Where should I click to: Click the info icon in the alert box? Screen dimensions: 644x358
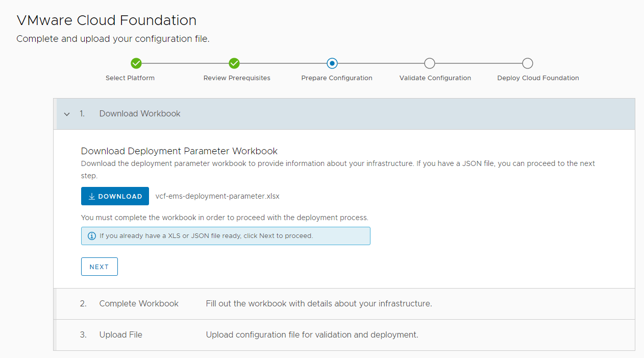point(92,236)
